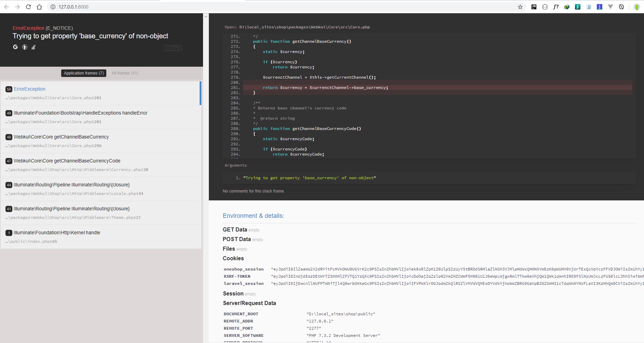Click the laravel_session cookie name
The width and height of the screenshot is (644, 343).
pyautogui.click(x=244, y=283)
